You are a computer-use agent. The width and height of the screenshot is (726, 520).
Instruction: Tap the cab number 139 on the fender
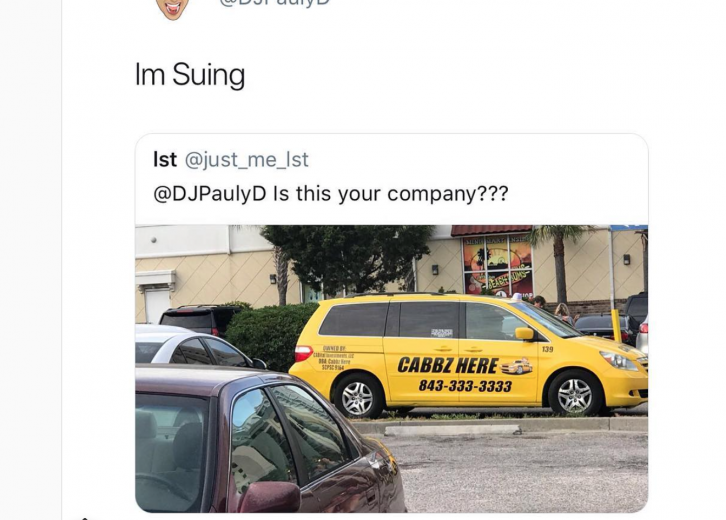click(x=547, y=349)
